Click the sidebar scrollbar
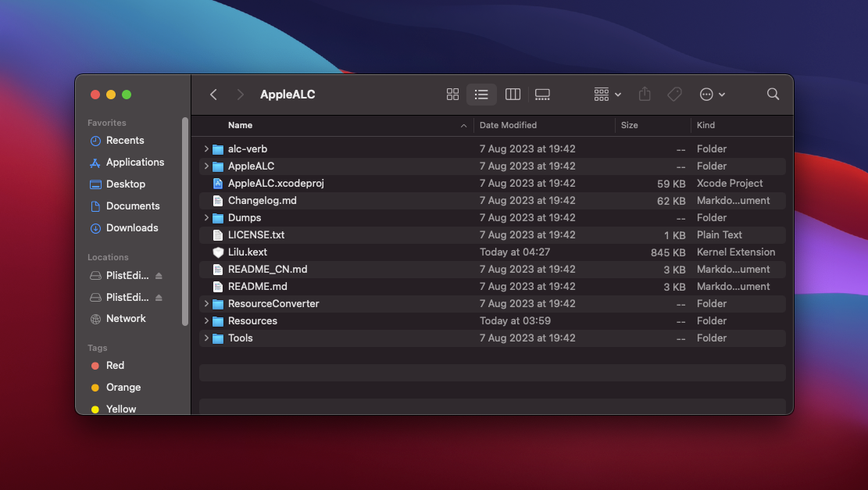 pyautogui.click(x=185, y=221)
